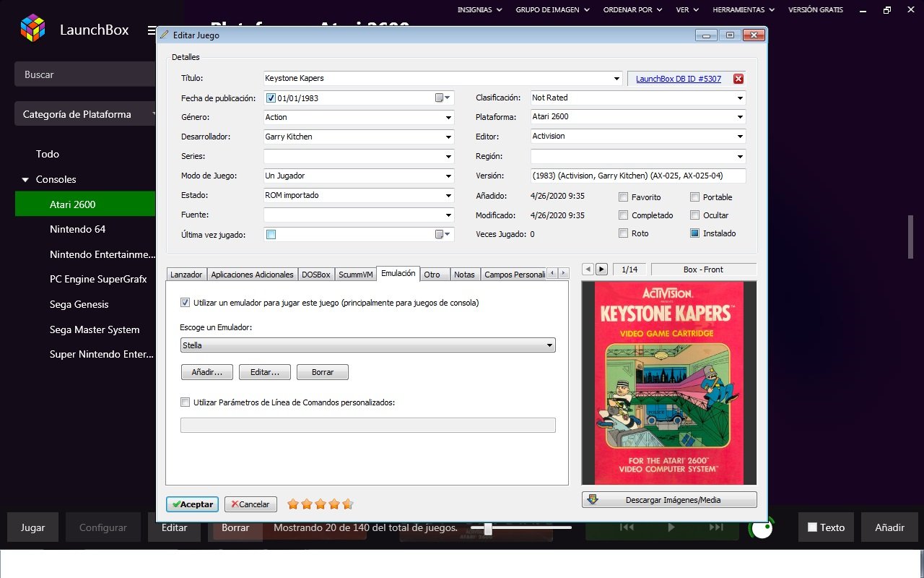Show next image with right arrow

pos(601,269)
